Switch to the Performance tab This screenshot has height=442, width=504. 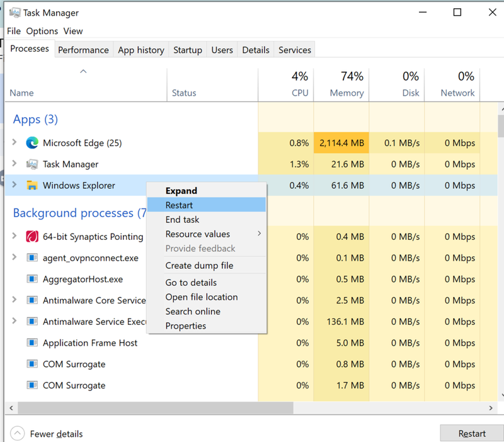tap(84, 50)
